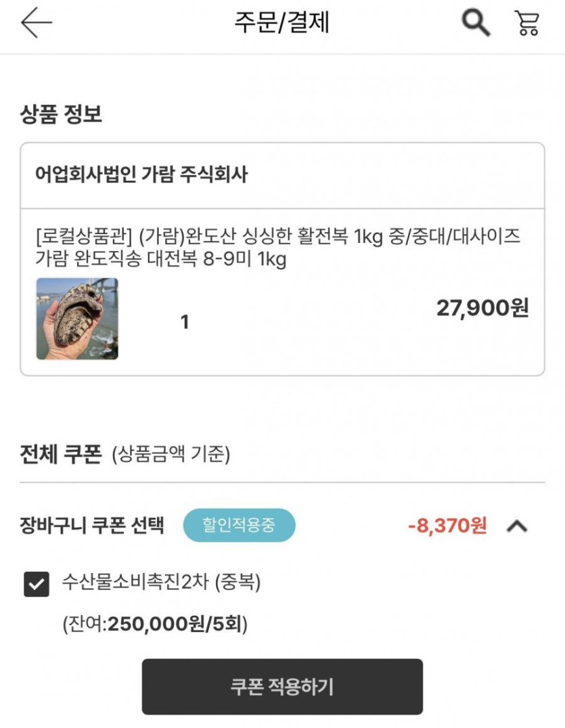Click the -8,370원 discount amount

click(447, 526)
